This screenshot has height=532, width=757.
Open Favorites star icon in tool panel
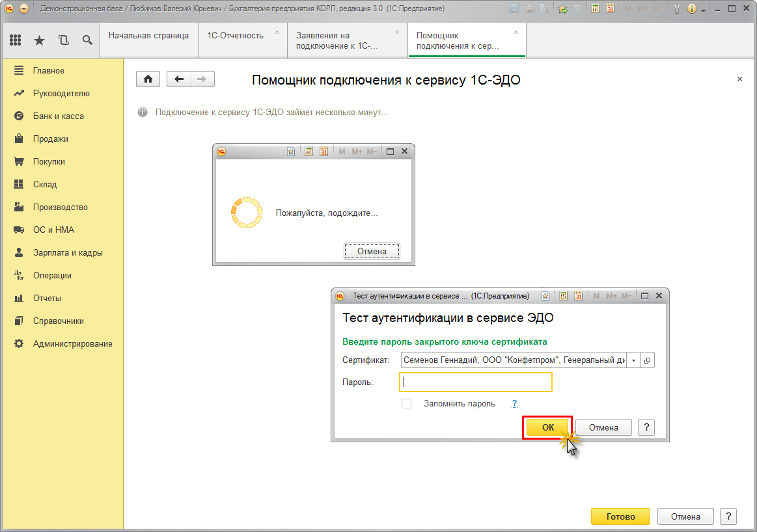39,40
